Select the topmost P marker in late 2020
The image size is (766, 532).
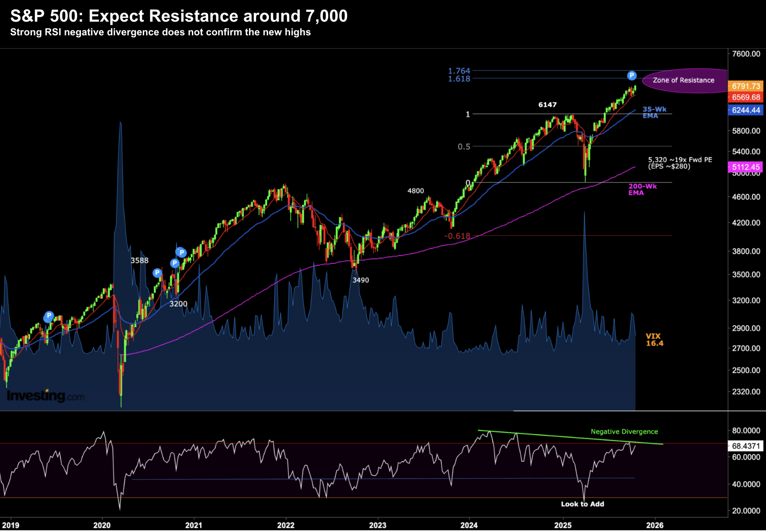pyautogui.click(x=181, y=252)
